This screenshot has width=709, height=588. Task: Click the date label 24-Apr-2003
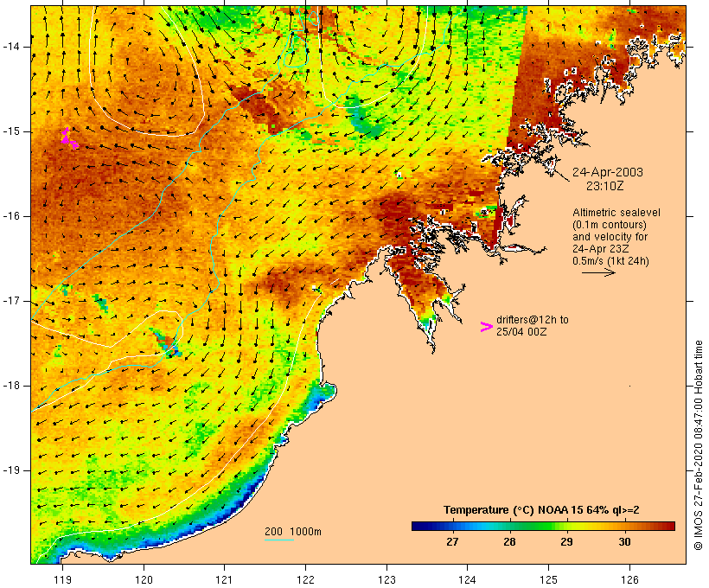pos(607,172)
